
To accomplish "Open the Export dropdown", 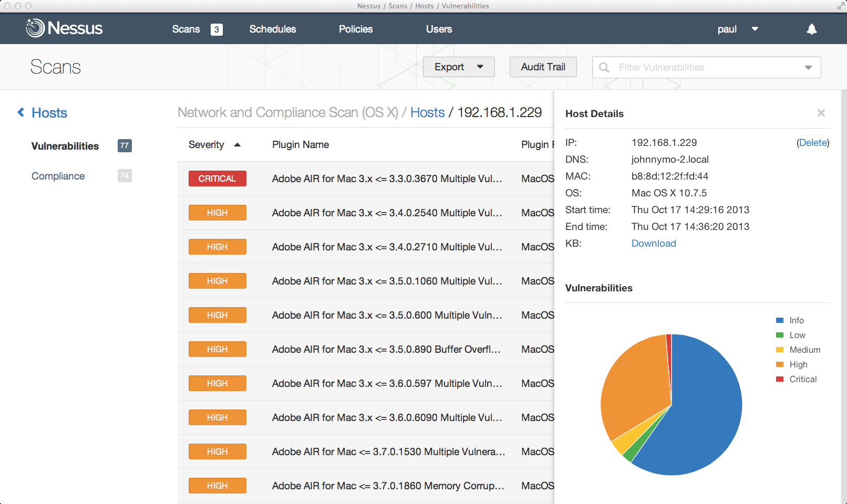I will (459, 67).
